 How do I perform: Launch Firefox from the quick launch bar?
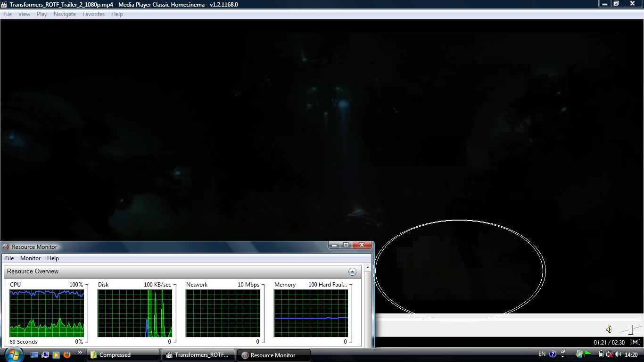(x=67, y=355)
